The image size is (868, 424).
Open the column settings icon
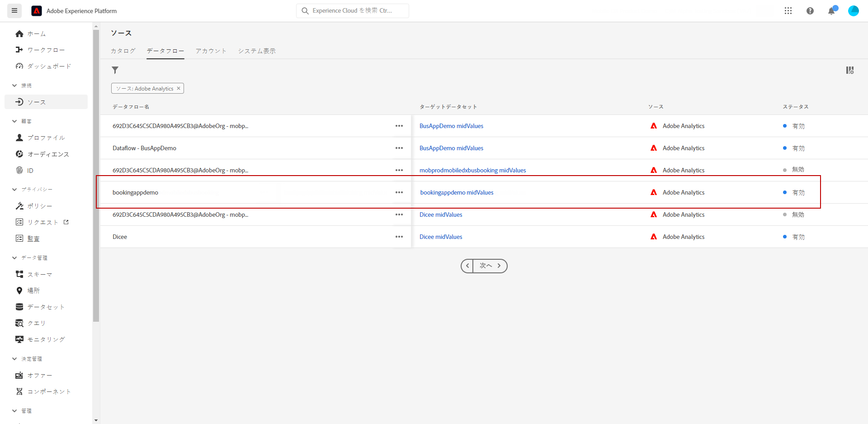coord(850,70)
